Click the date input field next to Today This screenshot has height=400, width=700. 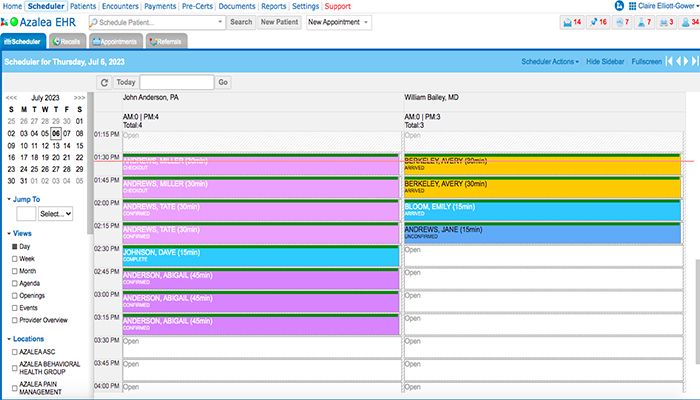[176, 82]
